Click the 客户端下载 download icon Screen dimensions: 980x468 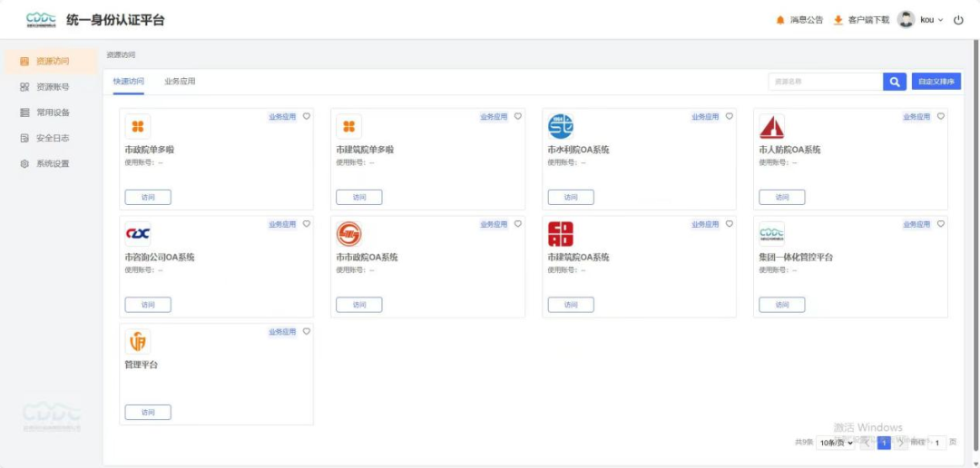(x=838, y=20)
